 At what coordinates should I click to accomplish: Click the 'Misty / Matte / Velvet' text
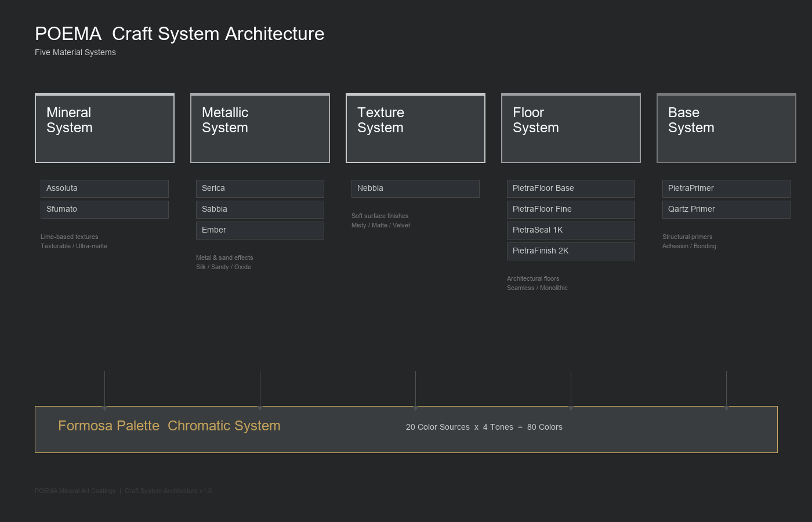pyautogui.click(x=380, y=225)
